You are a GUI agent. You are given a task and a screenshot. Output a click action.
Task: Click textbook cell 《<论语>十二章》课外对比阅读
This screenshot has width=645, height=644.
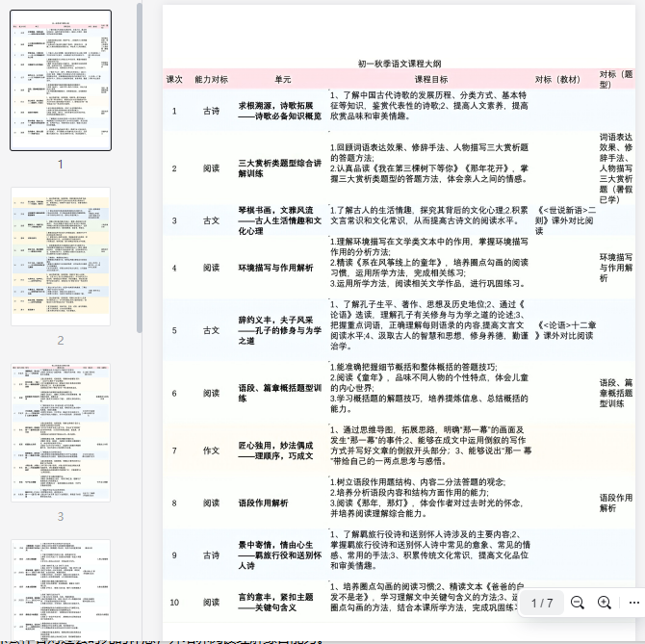tap(565, 330)
